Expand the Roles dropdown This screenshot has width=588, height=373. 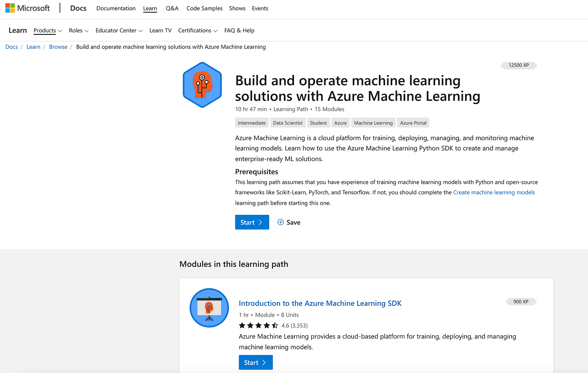pos(79,31)
